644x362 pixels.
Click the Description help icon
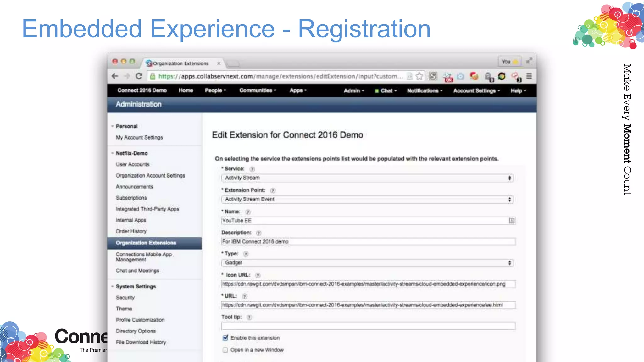(x=258, y=233)
